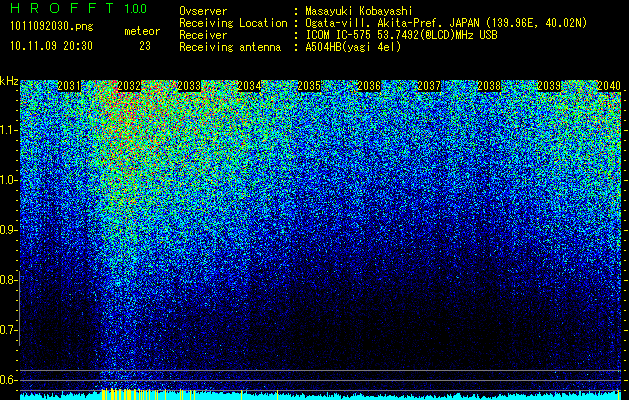
Task: Click the 2036 time marker
Action: point(369,86)
